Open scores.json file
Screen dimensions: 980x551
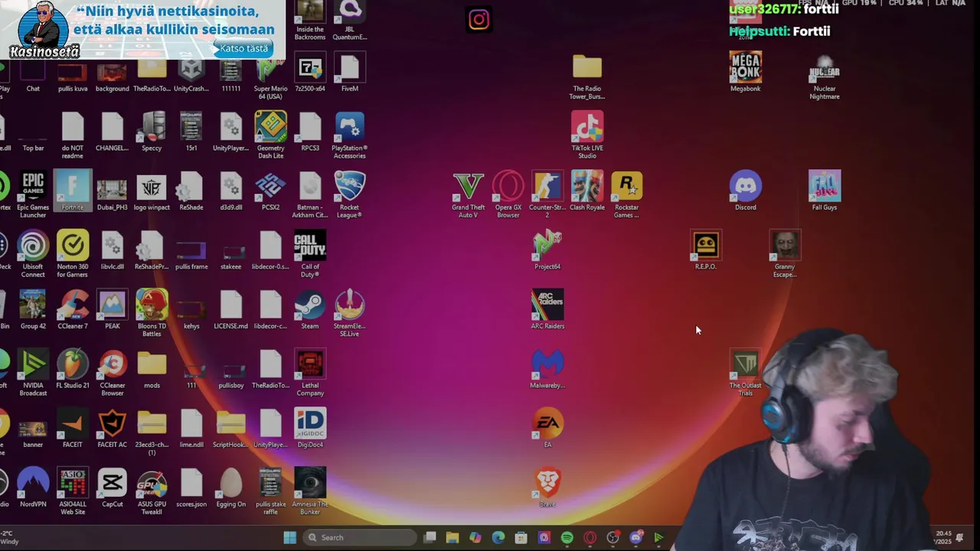pyautogui.click(x=191, y=487)
